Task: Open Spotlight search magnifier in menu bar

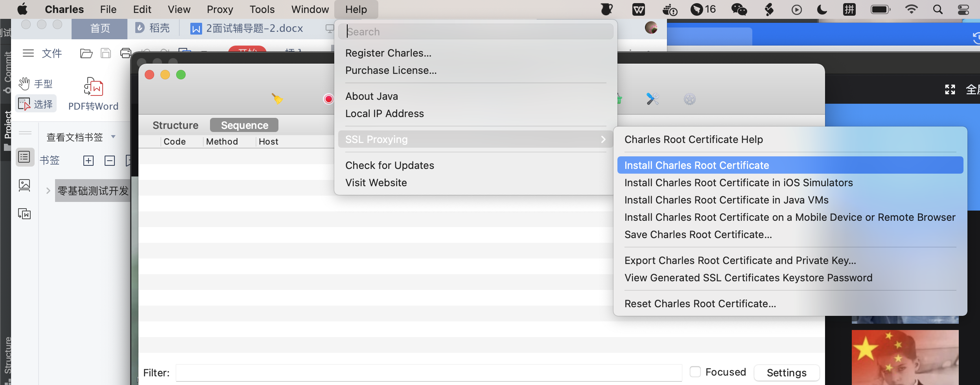Action: pyautogui.click(x=938, y=9)
